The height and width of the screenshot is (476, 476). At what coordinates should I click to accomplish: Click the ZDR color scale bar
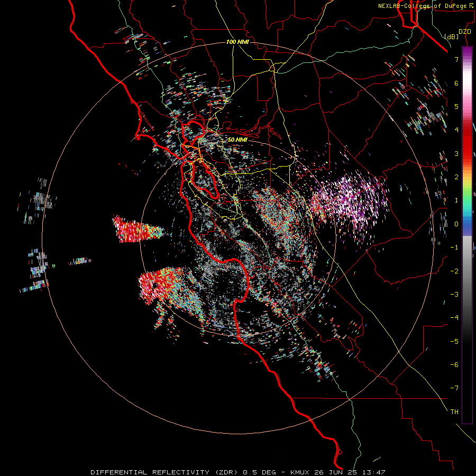(x=467, y=235)
